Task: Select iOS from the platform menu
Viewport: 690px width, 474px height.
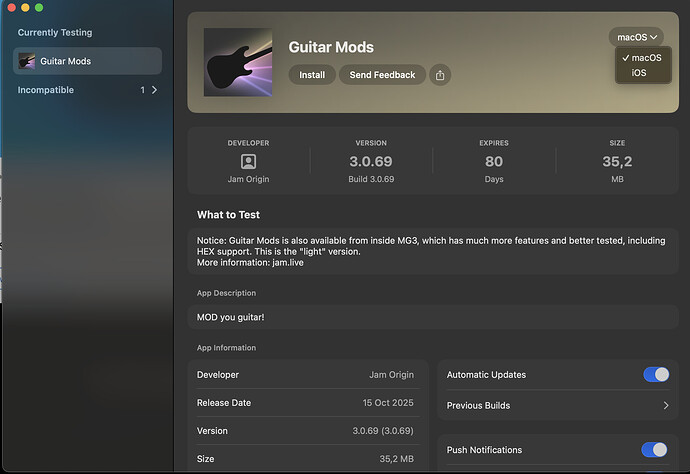Action: point(639,73)
